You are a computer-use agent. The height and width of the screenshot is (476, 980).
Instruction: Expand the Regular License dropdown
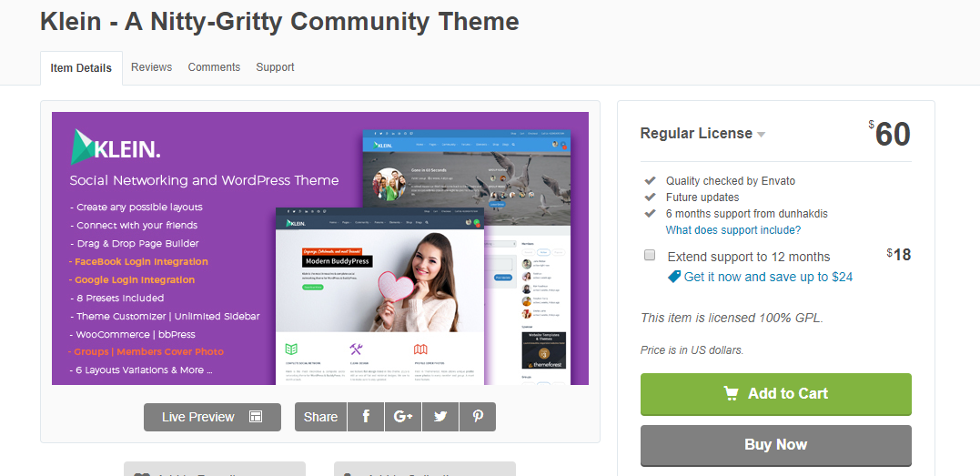tap(702, 134)
